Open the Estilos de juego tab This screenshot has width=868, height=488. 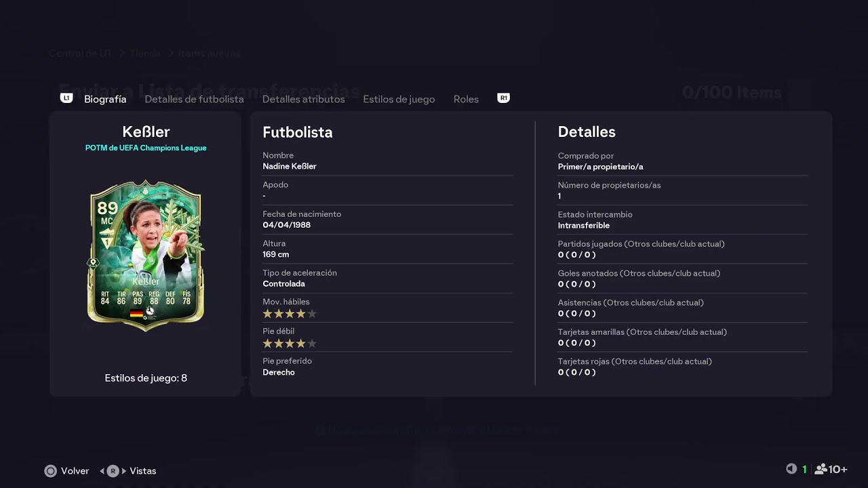click(x=399, y=99)
